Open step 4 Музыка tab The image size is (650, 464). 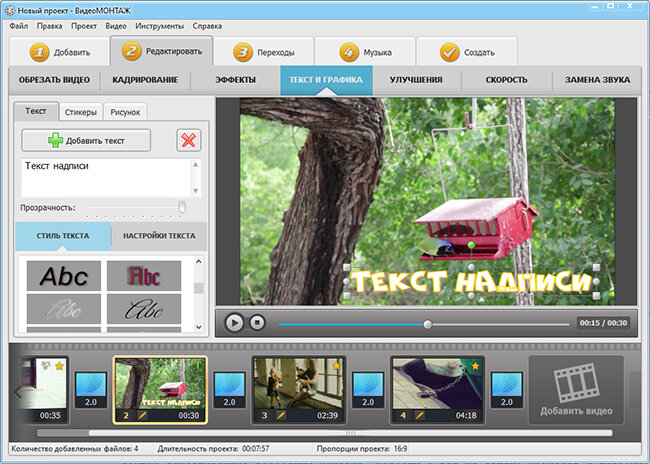click(x=365, y=52)
